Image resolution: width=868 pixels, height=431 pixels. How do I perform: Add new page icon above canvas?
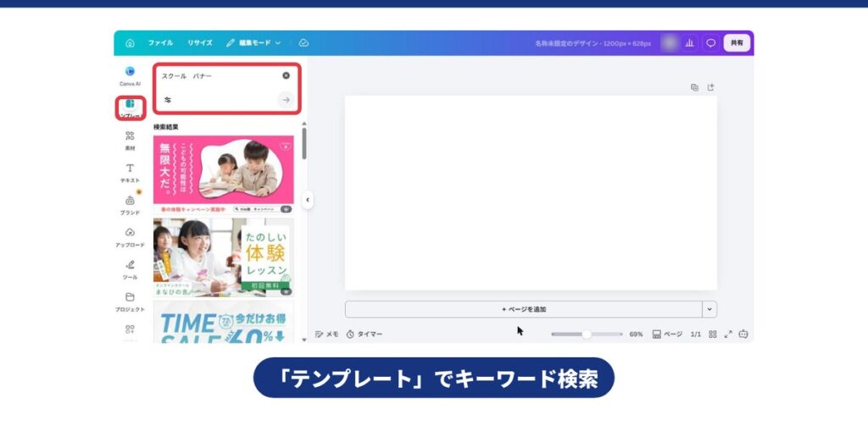(711, 87)
